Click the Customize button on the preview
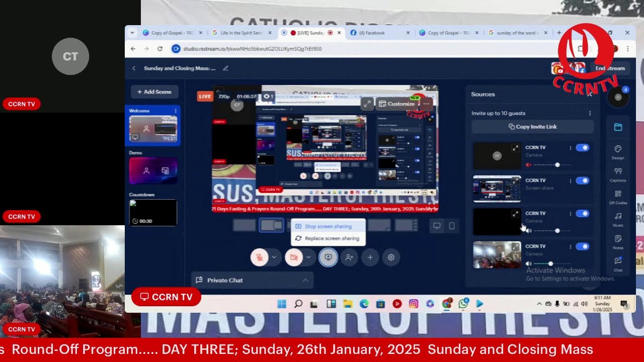Viewport: 644px width, 362px height. tap(397, 104)
